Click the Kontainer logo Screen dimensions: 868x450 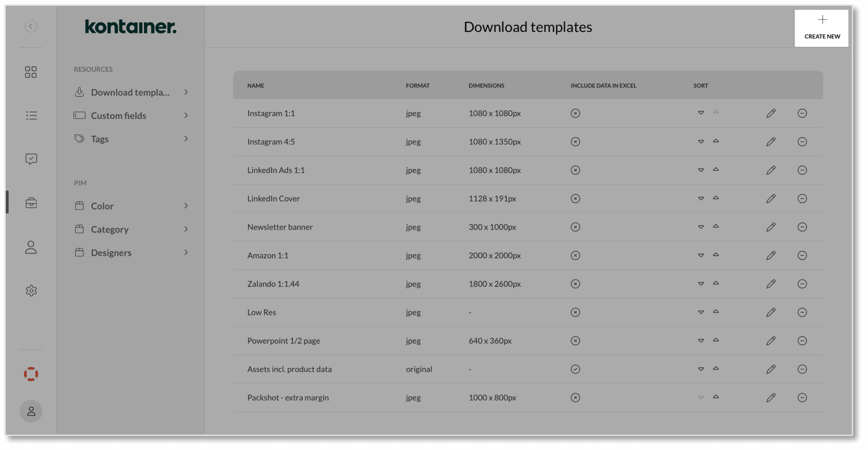pyautogui.click(x=130, y=27)
